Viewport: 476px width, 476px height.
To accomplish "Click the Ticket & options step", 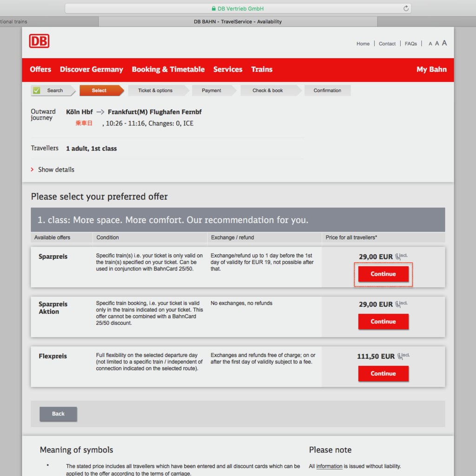I will (x=158, y=91).
